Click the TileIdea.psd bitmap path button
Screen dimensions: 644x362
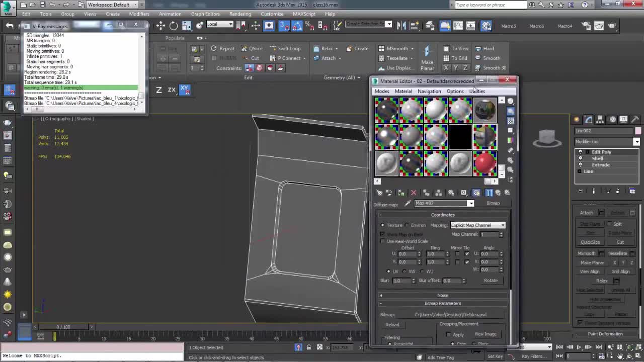(450, 315)
